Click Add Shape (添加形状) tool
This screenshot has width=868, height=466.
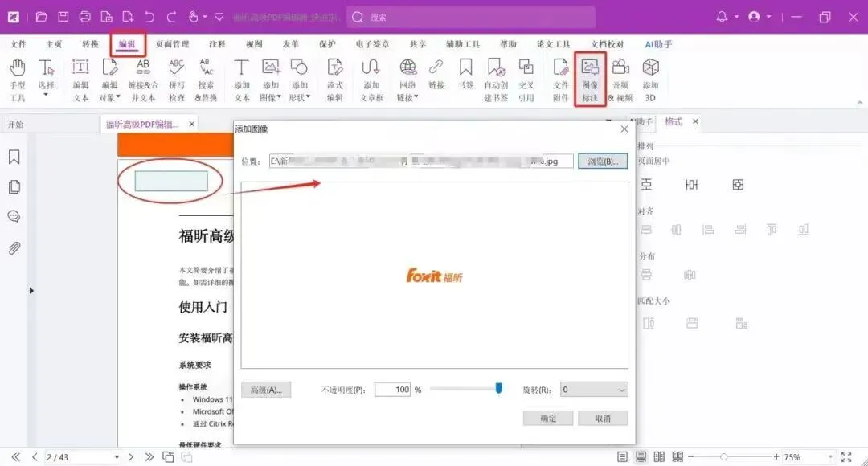click(300, 80)
